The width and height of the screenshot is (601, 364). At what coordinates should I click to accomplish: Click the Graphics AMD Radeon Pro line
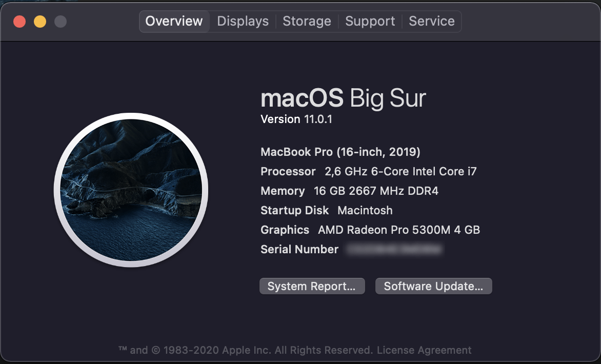click(x=370, y=230)
